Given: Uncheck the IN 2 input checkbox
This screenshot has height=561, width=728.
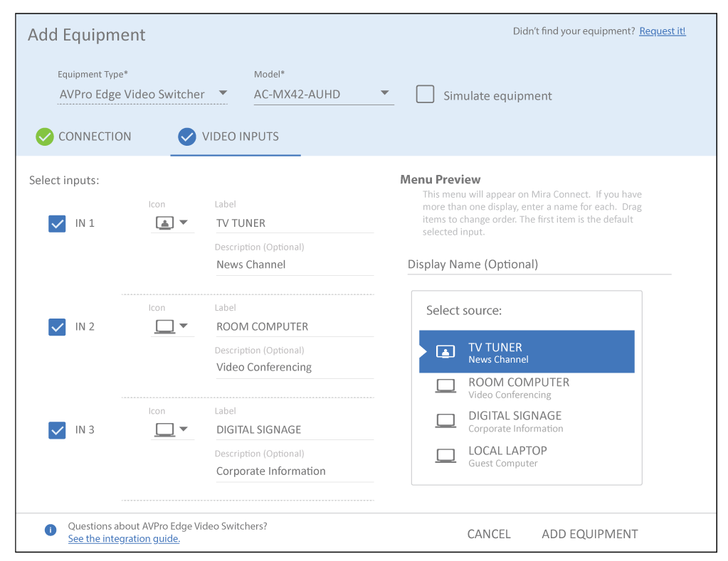Looking at the screenshot, I should [57, 326].
